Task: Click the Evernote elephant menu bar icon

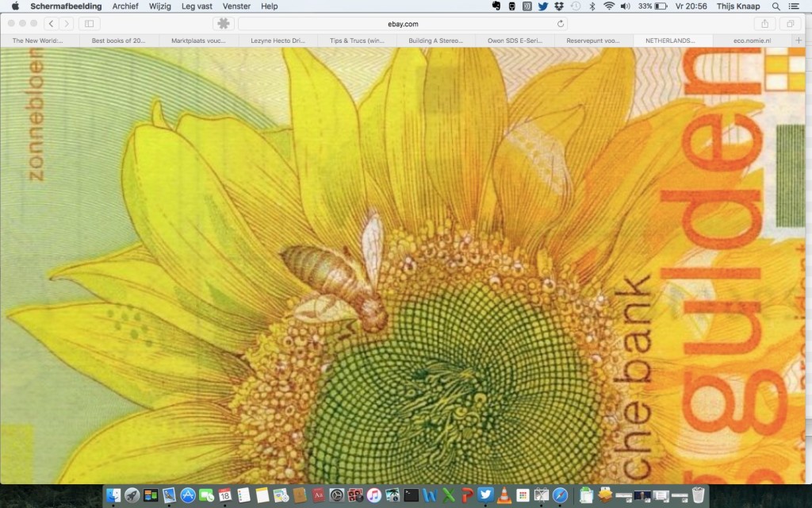Action: pyautogui.click(x=496, y=6)
